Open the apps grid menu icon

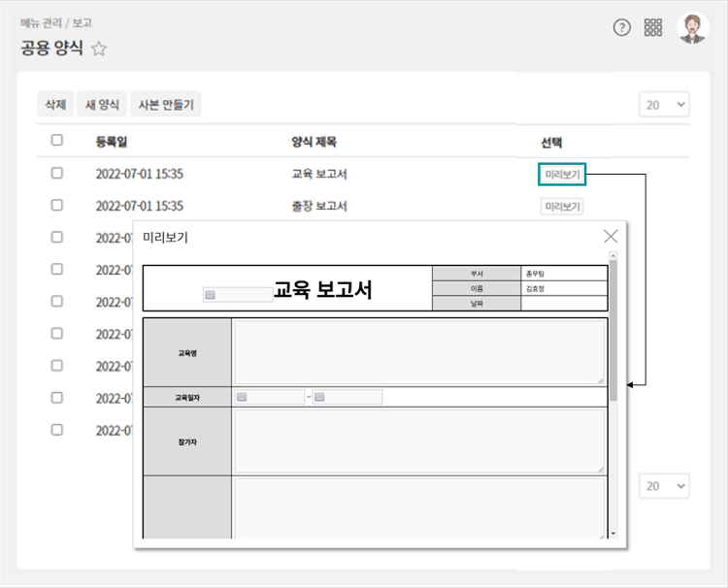pos(653,28)
